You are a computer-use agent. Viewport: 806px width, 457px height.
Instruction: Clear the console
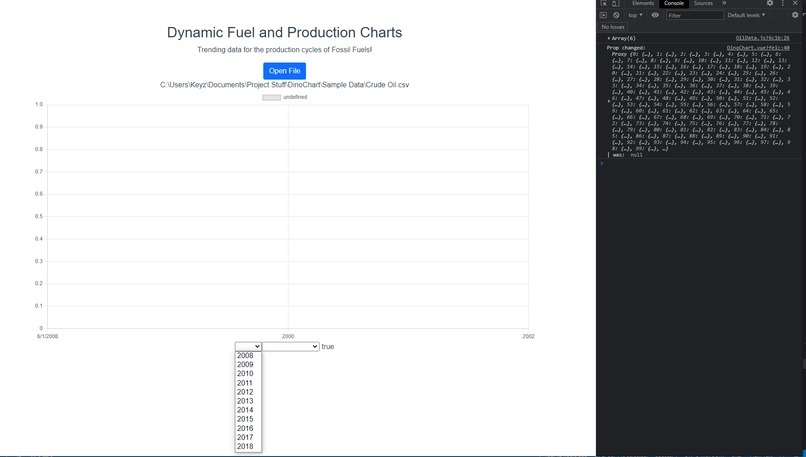tap(616, 15)
